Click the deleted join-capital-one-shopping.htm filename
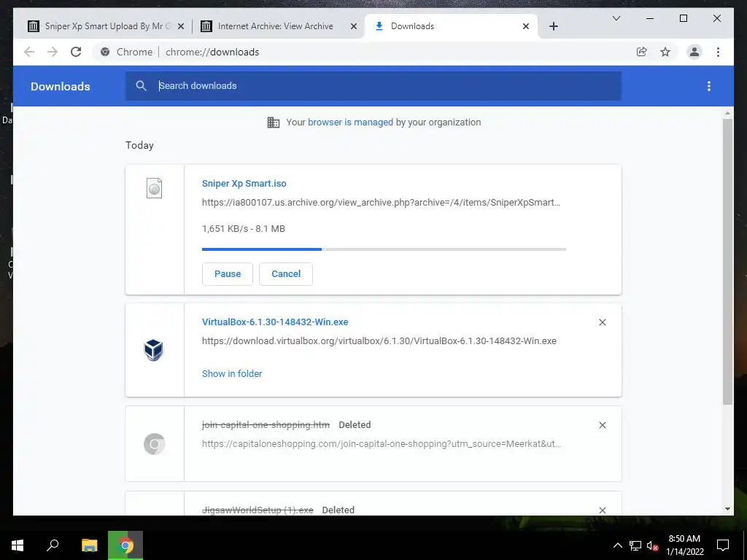The image size is (747, 560). [266, 425]
